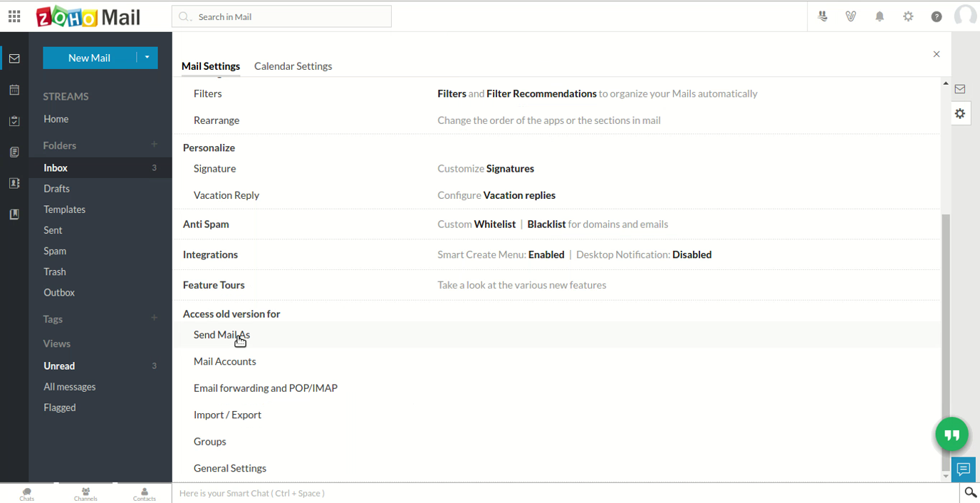Open the Vacation Reply settings
The height and width of the screenshot is (503, 980).
tap(226, 195)
